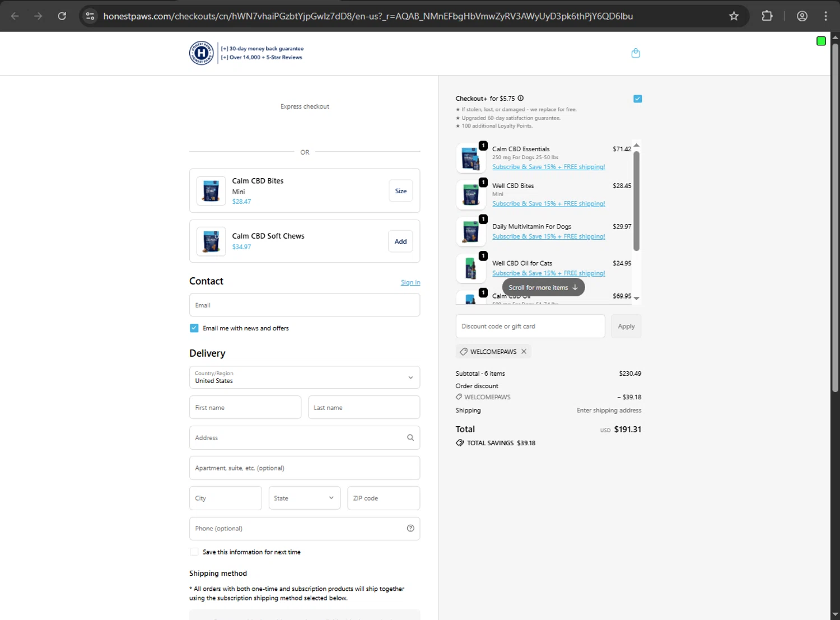Open Chrome three-dot menu
Viewport: 840px width, 620px height.
pos(826,16)
